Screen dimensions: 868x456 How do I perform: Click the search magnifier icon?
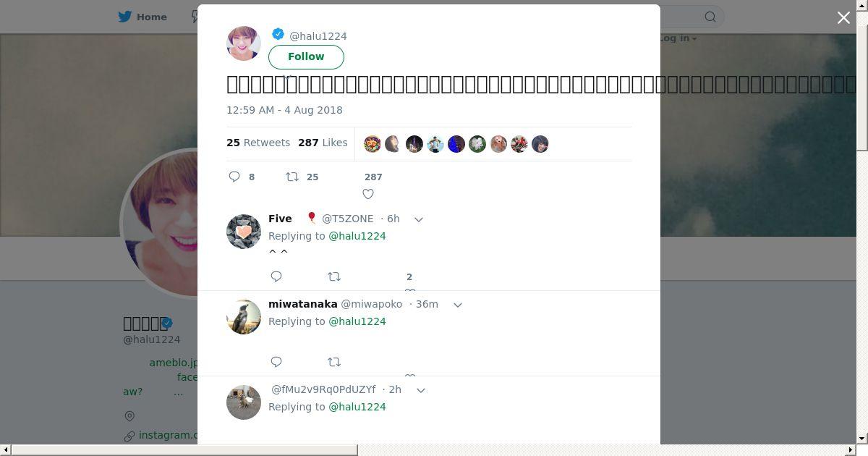[x=710, y=17]
